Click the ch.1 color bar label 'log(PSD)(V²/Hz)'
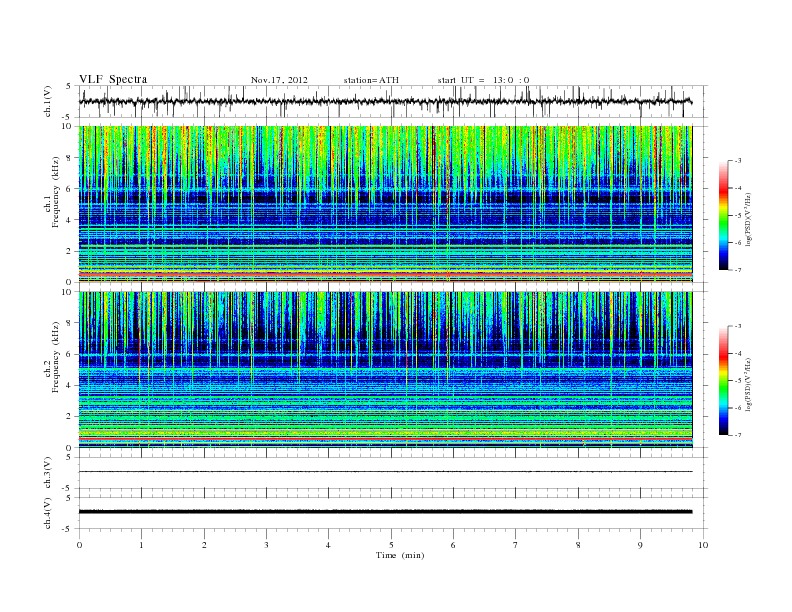792x612 pixels. click(749, 219)
